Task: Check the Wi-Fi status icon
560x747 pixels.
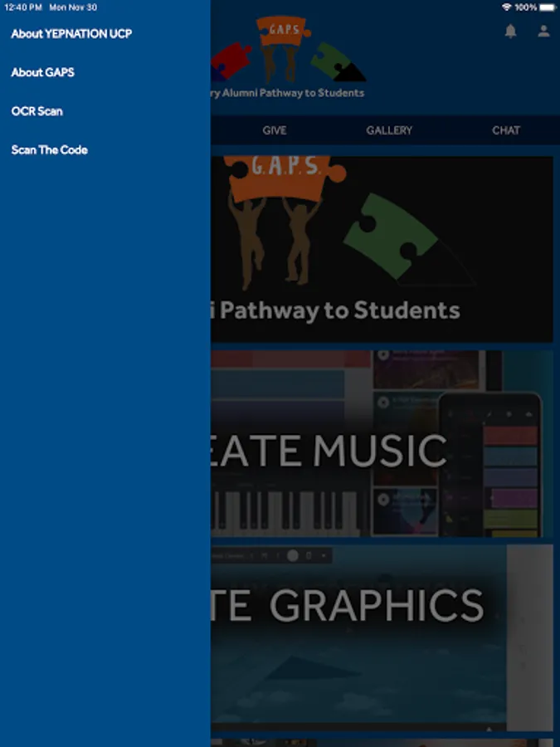Action: [x=506, y=7]
